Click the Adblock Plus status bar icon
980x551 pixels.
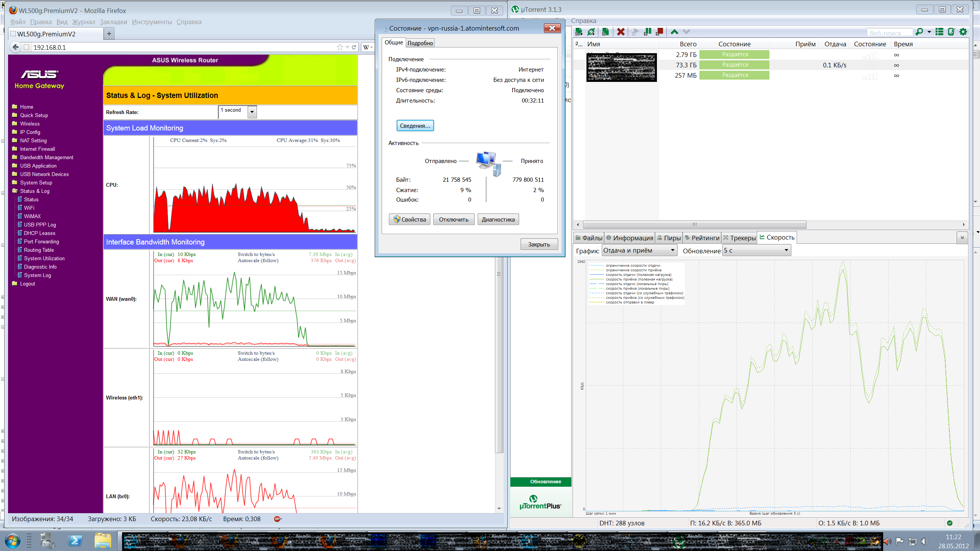point(278,519)
